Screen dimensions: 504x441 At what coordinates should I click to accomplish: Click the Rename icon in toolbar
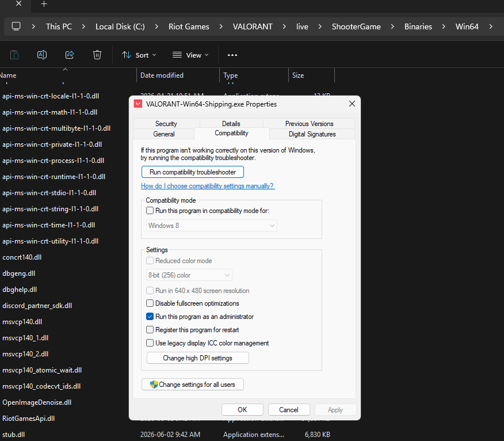[42, 55]
